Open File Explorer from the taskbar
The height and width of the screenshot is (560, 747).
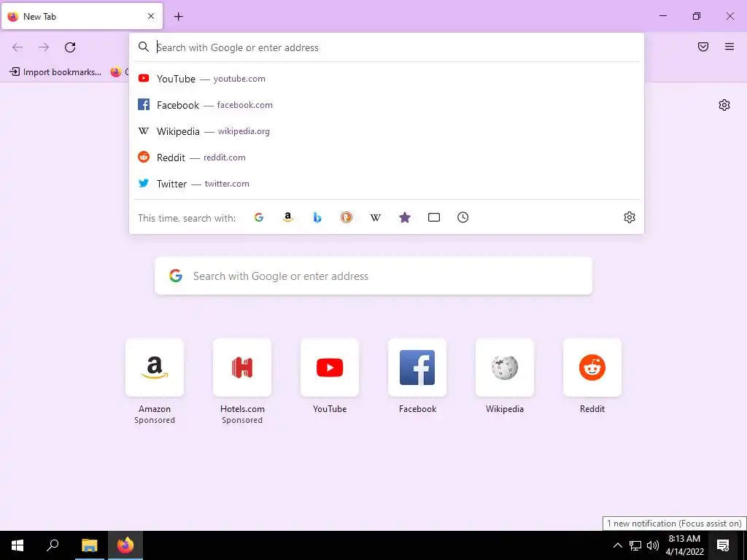89,545
